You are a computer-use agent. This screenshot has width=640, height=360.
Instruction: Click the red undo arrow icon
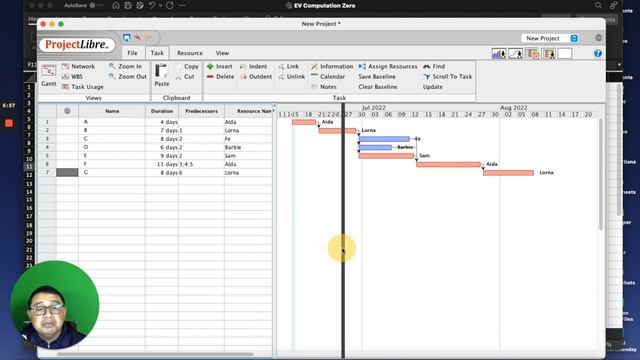pos(137,38)
